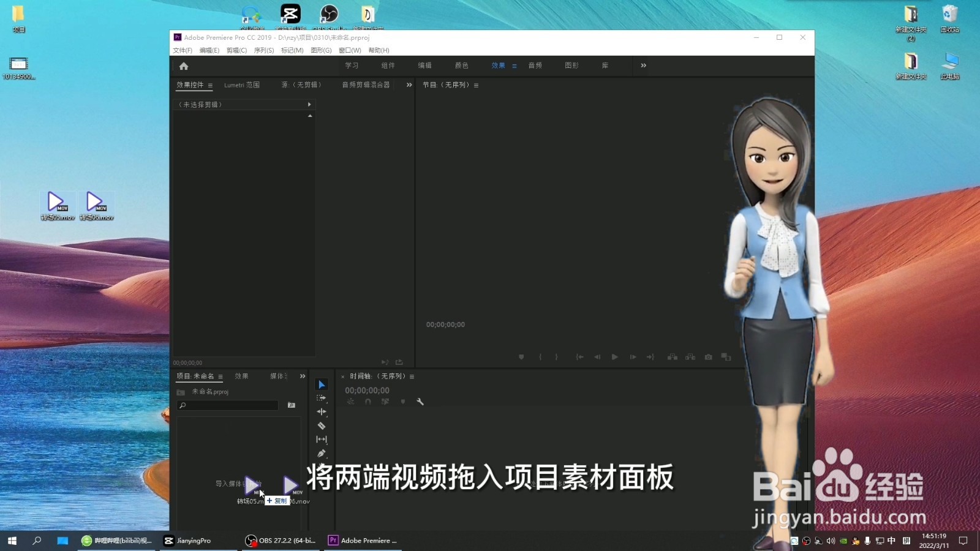
Task: Click the blue timecode scrubber in the timeline
Action: click(x=366, y=390)
